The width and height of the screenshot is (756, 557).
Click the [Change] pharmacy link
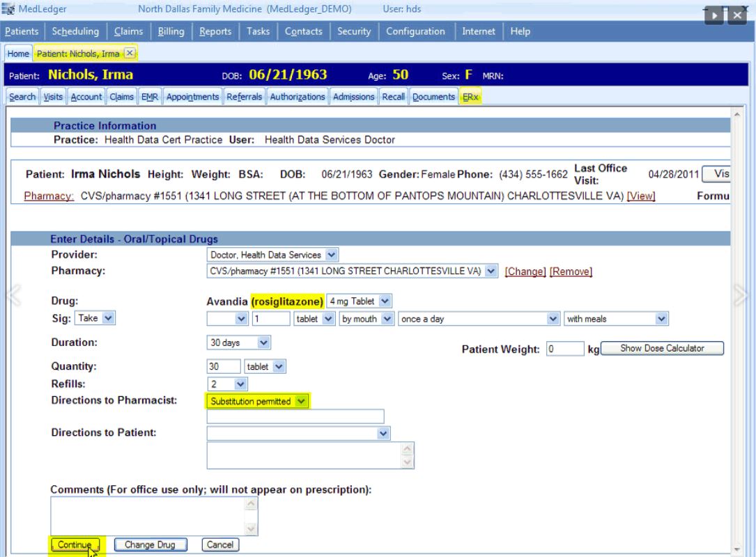(525, 272)
